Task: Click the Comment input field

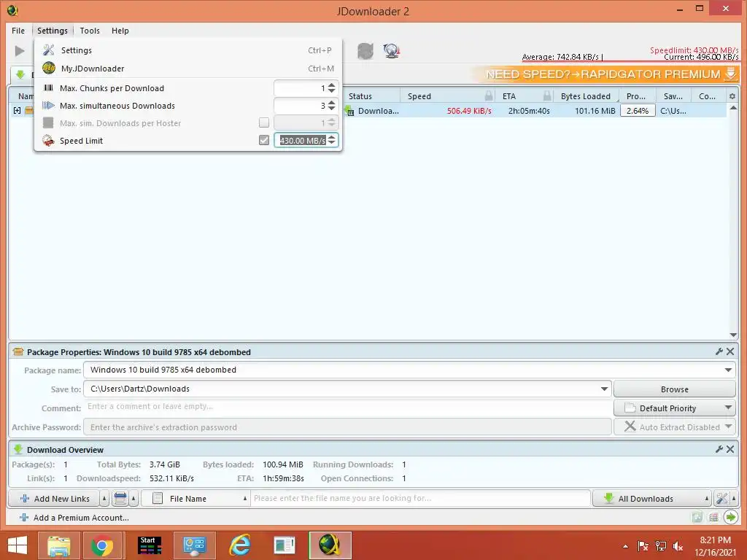Action: point(348,407)
